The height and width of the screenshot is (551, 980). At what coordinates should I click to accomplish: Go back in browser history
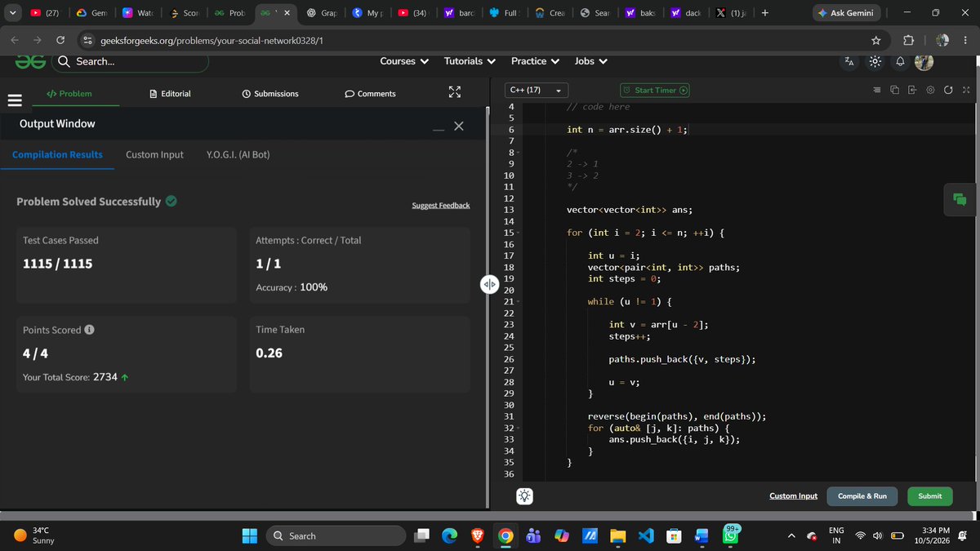tap(15, 40)
